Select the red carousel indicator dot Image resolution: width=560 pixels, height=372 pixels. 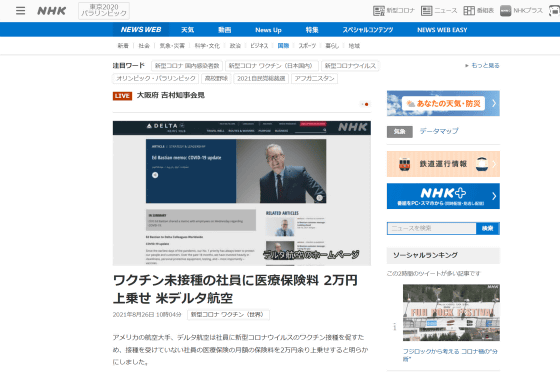[x=367, y=104]
